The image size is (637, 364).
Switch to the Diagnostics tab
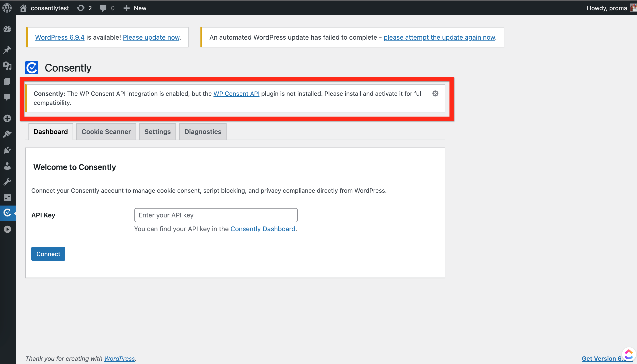tap(203, 131)
